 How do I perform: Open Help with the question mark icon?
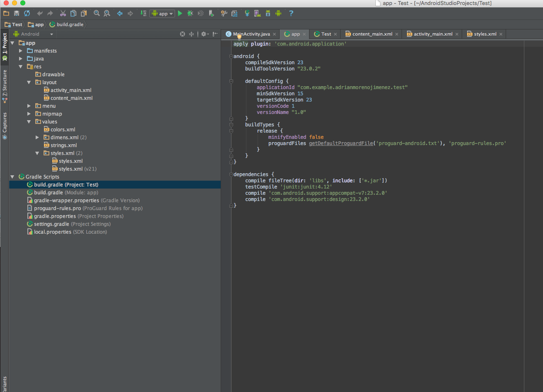pyautogui.click(x=291, y=13)
